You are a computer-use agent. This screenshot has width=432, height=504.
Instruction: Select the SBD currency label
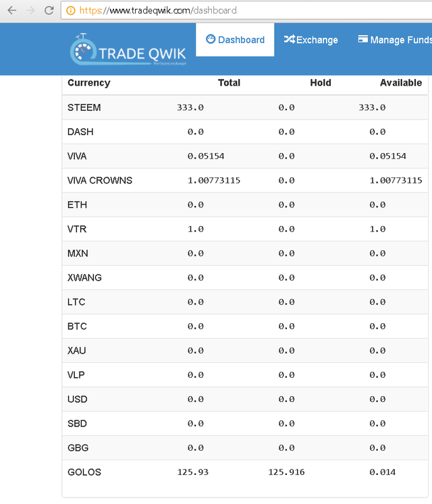[x=77, y=424]
